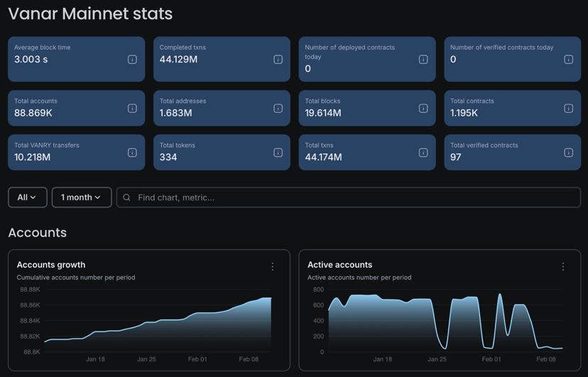The image size is (588, 377).
Task: Click info icon for Completed txns
Action: [x=278, y=60]
